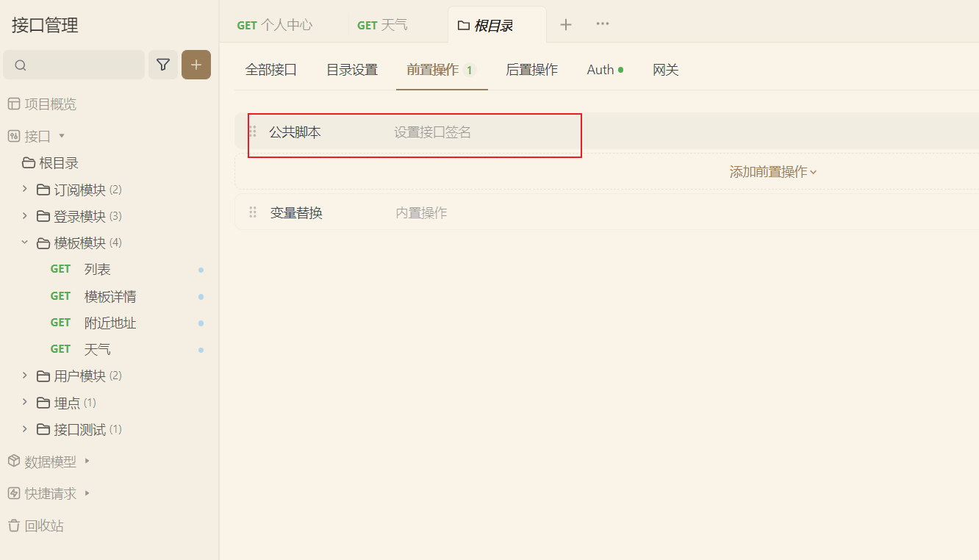This screenshot has width=979, height=560.
Task: Click the 项目概览 sidebar icon
Action: tap(14, 104)
